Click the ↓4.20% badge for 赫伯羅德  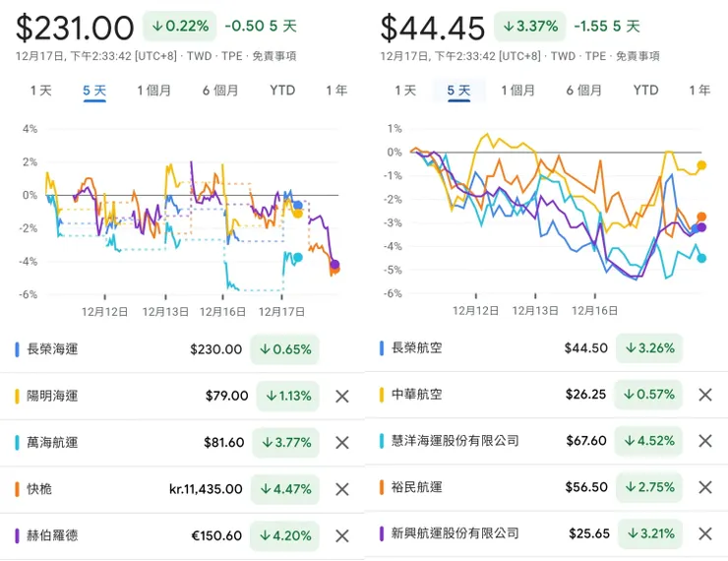point(284,536)
